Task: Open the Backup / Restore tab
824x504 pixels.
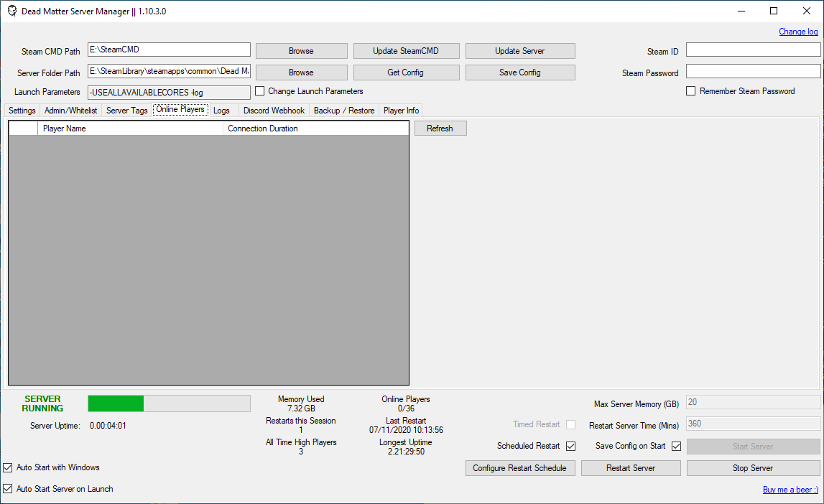Action: 344,111
